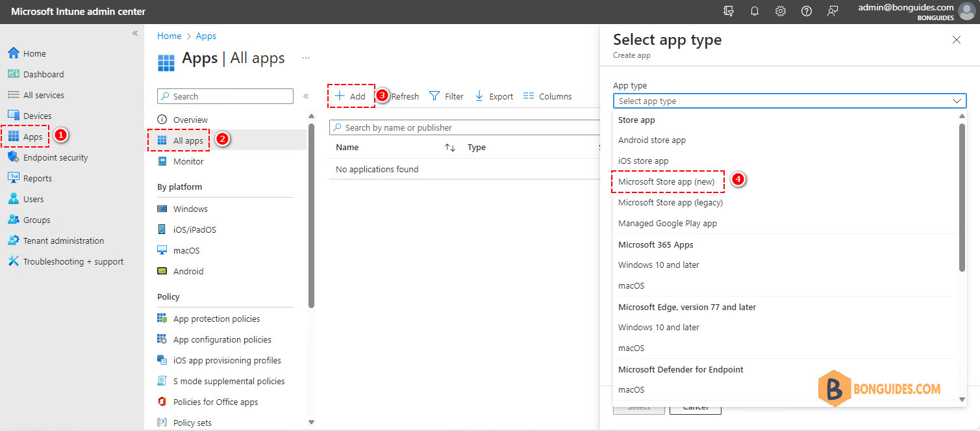Click S mode supplemental policies icon
The image size is (980, 431).
pyautogui.click(x=162, y=381)
